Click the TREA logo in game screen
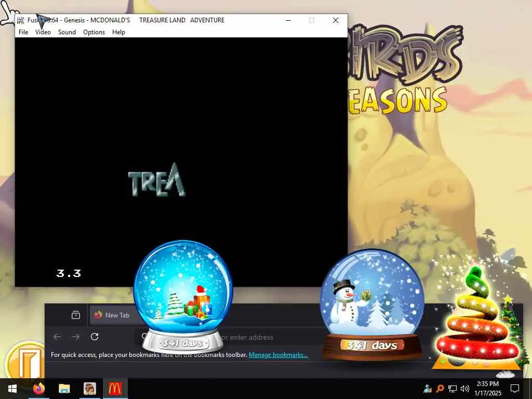 (157, 180)
